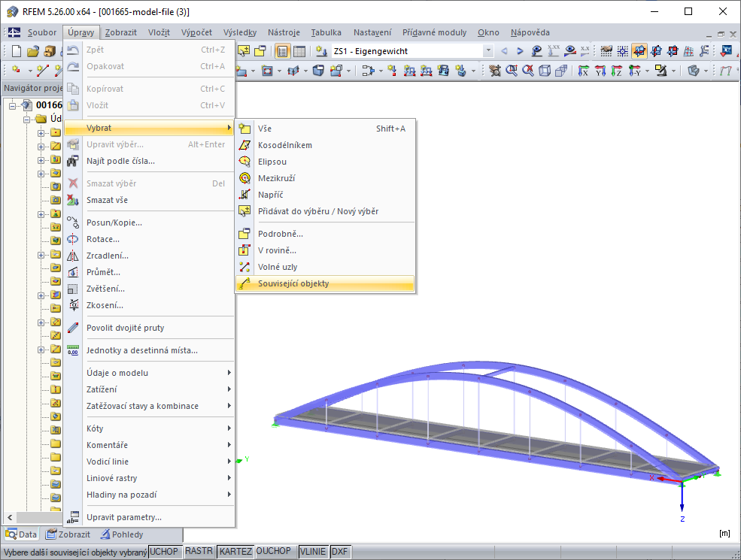Screen dimensions: 741x560
Task: Click the view in X direction icon
Action: (x=584, y=71)
